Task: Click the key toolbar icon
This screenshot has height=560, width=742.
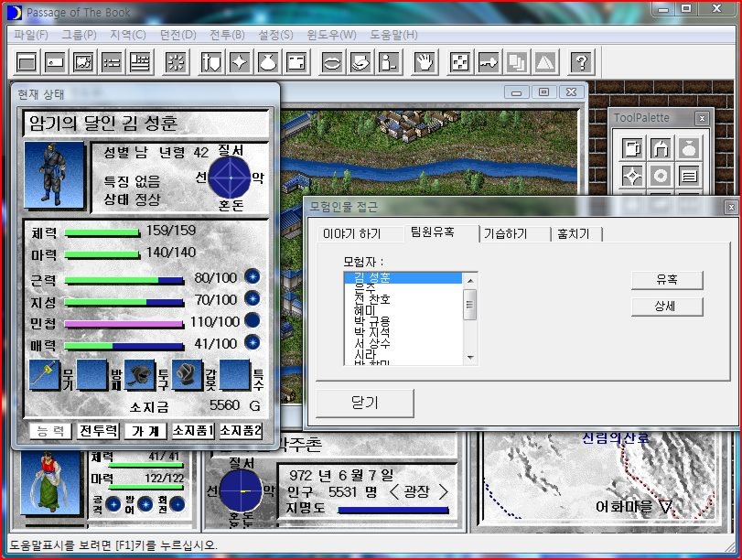Action: [x=489, y=62]
